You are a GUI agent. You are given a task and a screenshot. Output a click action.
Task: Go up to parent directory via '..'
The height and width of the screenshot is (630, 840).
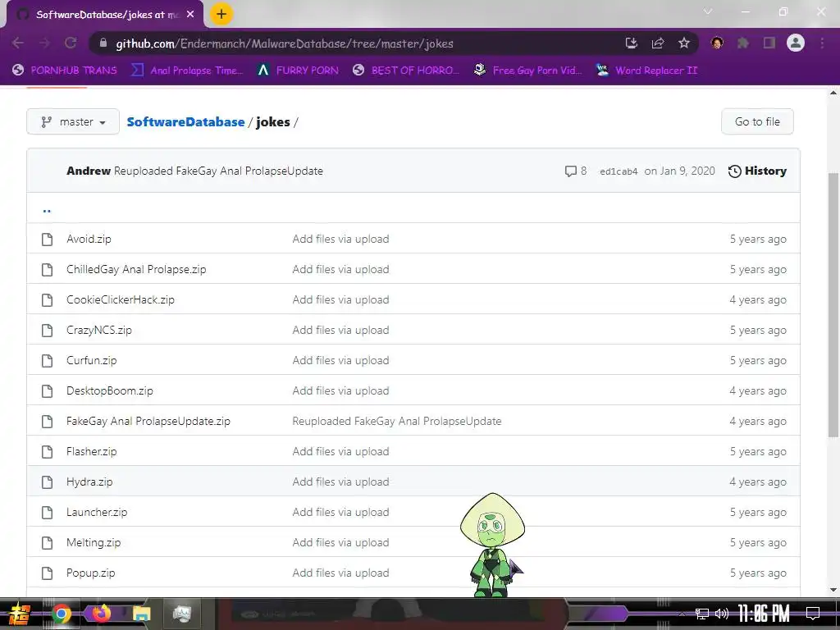[x=47, y=210]
